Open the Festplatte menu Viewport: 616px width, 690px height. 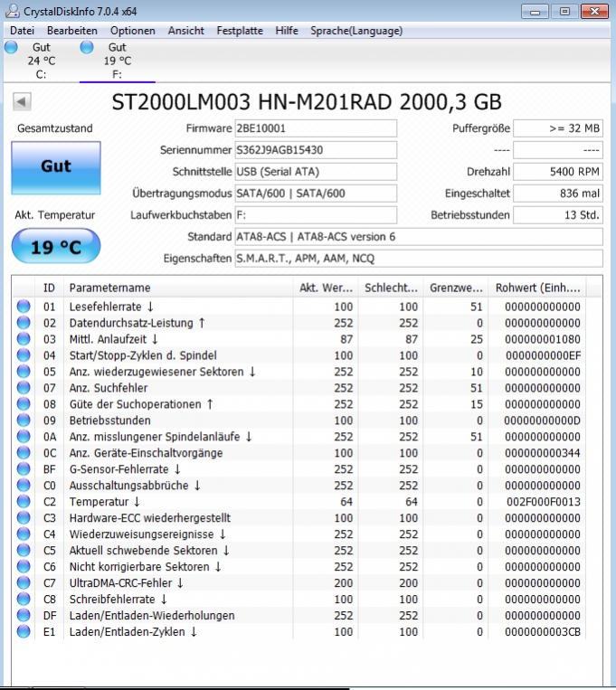click(x=240, y=31)
